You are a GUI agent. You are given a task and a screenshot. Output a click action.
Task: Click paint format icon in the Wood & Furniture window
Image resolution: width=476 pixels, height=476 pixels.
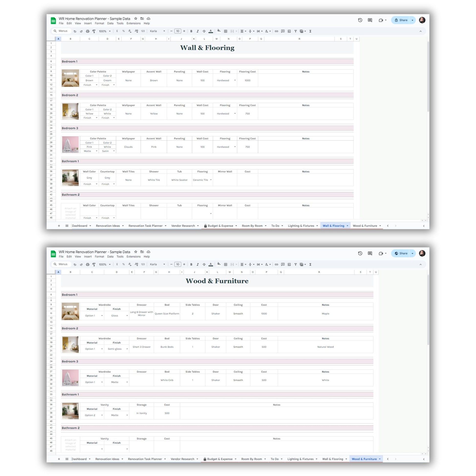click(x=94, y=264)
